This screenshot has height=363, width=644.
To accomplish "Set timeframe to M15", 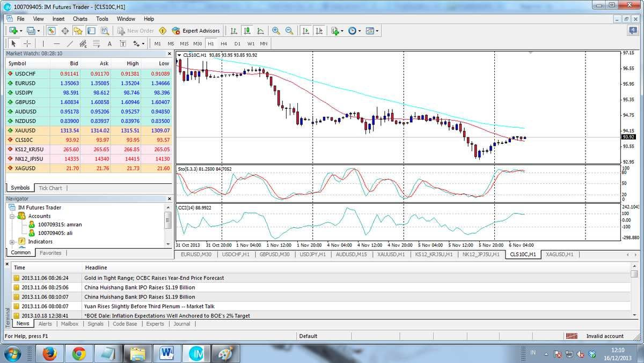I will point(184,43).
